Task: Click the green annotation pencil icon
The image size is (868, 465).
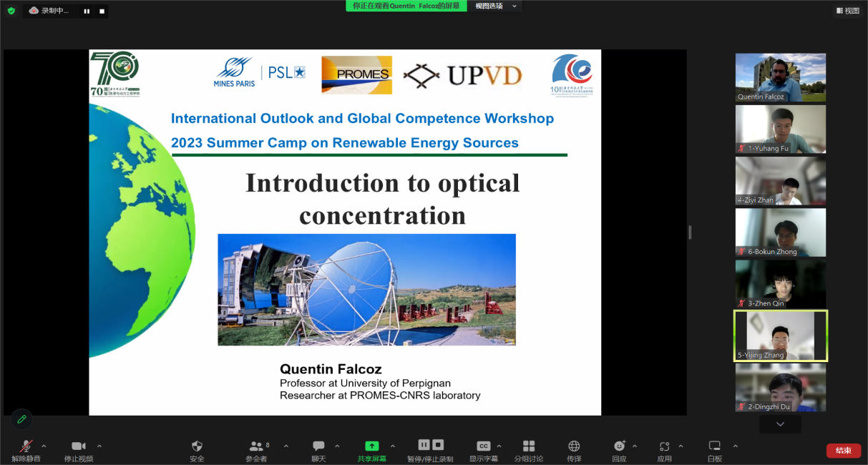Action: click(x=21, y=419)
